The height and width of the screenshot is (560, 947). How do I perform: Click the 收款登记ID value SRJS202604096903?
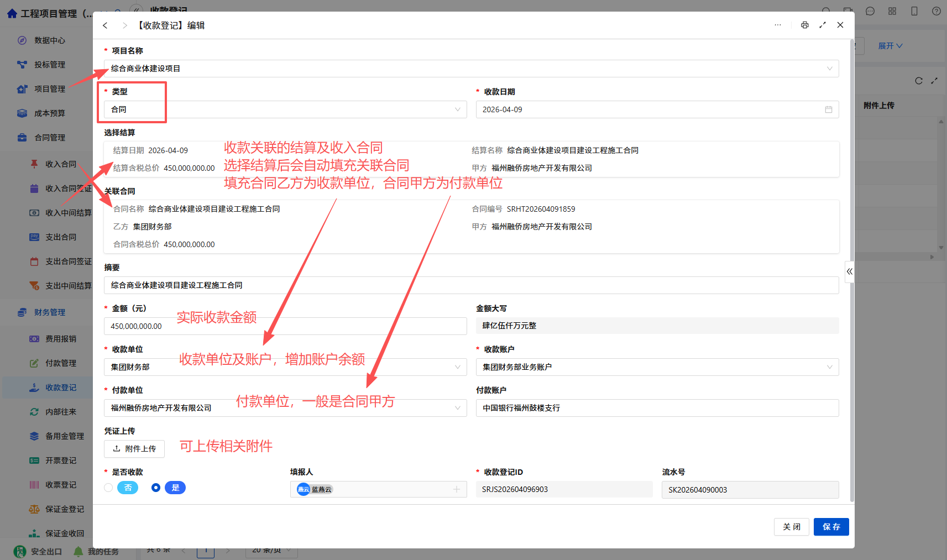515,489
